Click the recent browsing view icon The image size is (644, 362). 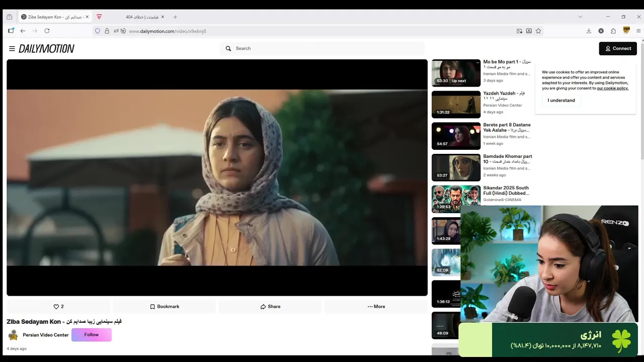9,17
